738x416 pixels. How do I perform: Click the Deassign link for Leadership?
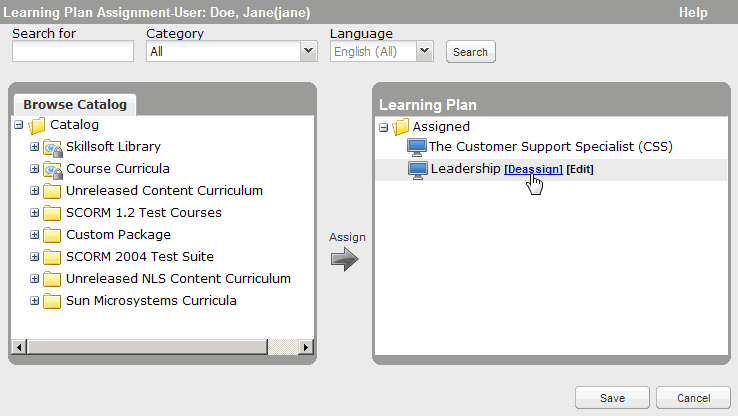(533, 170)
